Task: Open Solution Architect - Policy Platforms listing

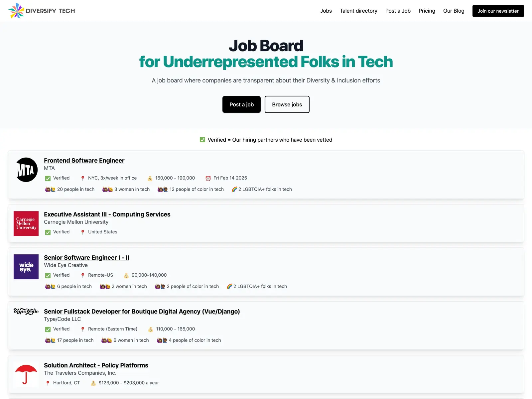Action: (96, 365)
